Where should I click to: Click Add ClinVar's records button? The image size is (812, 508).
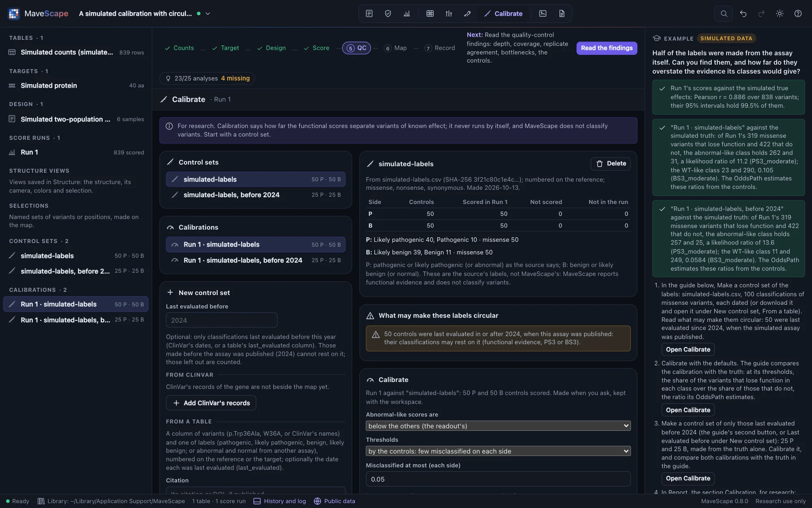[x=211, y=403]
